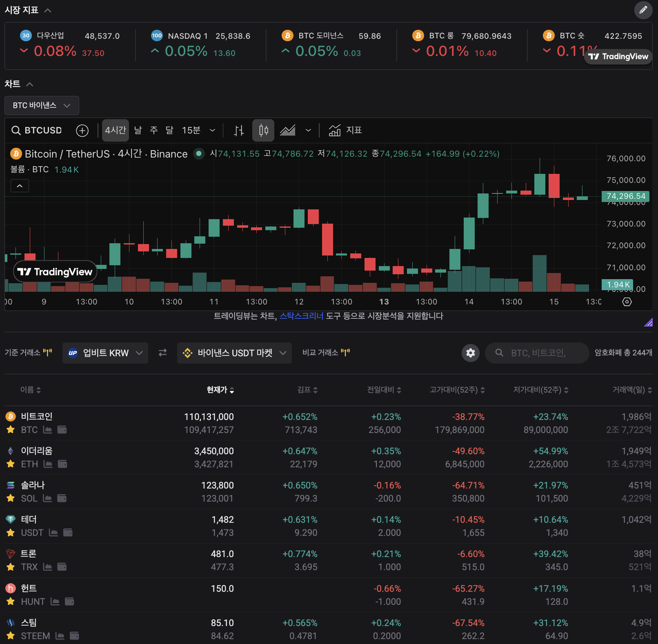Click the 비트코인 coin name
658x644 pixels.
pyautogui.click(x=37, y=416)
